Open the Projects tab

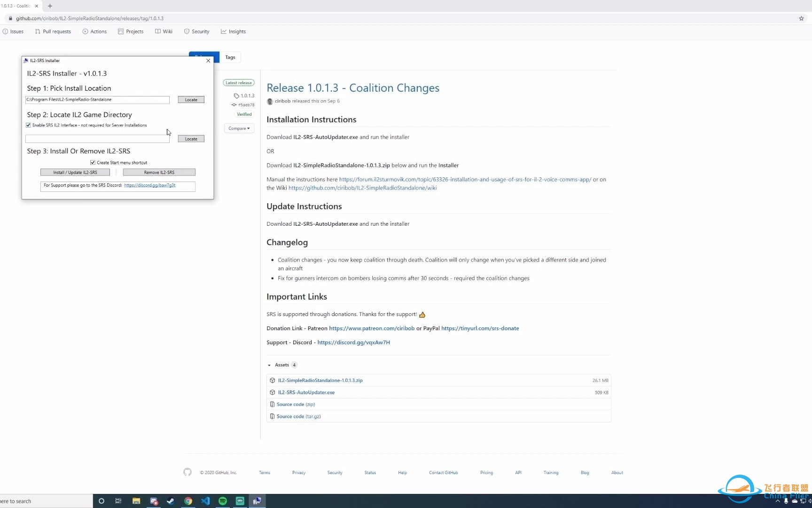point(131,32)
